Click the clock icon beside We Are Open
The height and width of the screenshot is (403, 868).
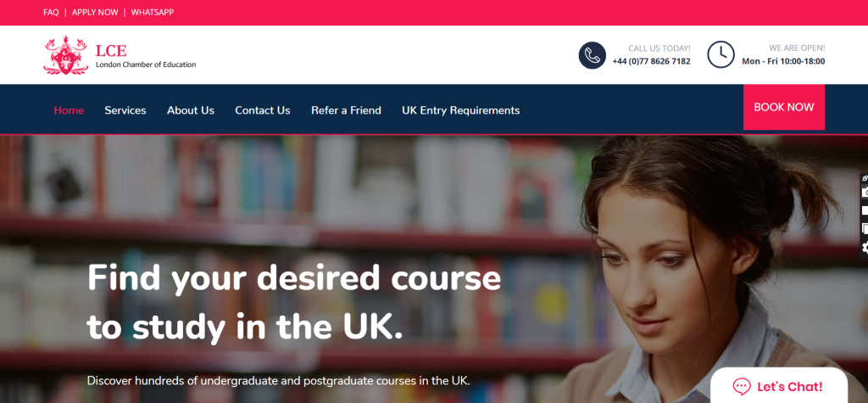click(721, 55)
